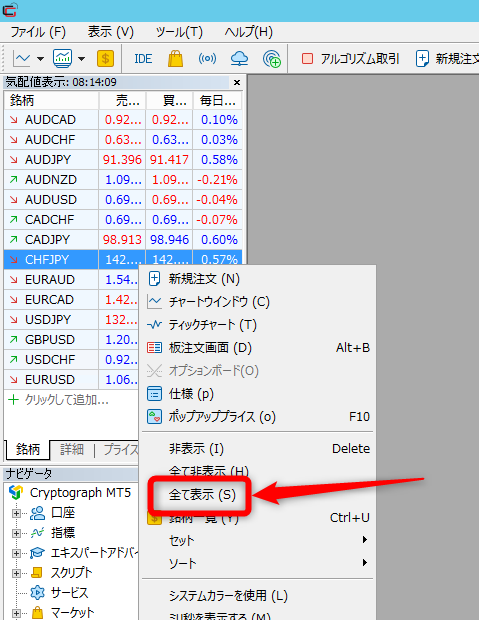479x620 pixels.
Task: Select the AUDJPY symbol row
Action: tap(123, 160)
